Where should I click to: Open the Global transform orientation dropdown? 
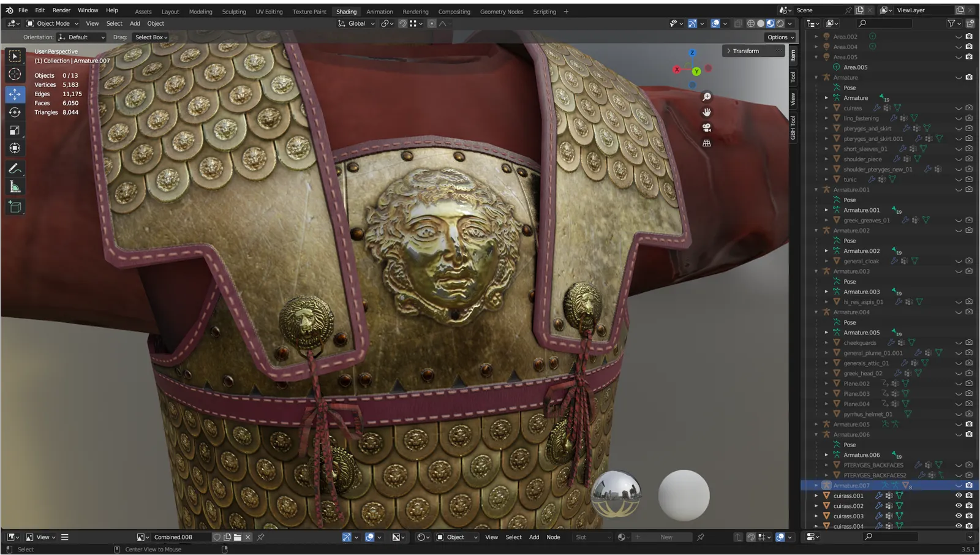click(x=356, y=23)
